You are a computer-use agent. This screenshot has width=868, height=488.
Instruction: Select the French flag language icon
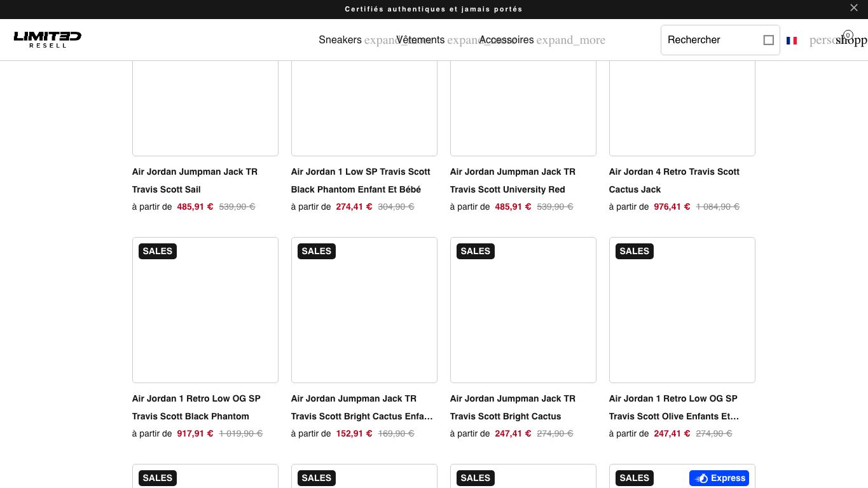(792, 41)
